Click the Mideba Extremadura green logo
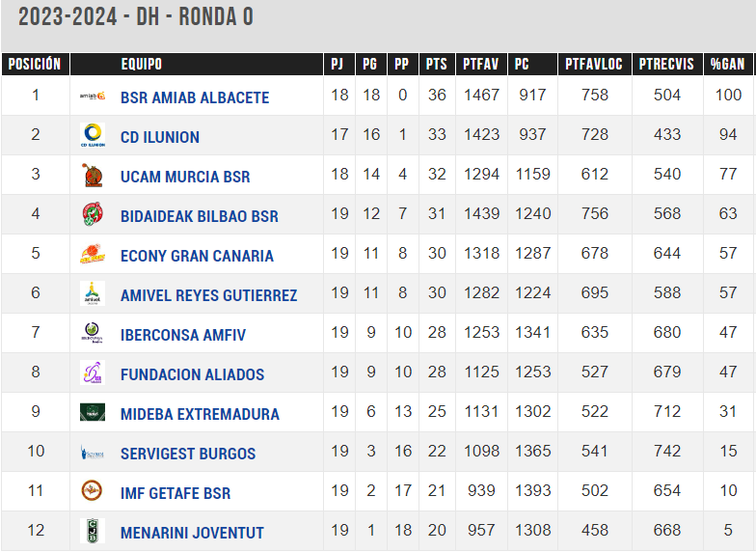This screenshot has height=552, width=756. click(x=93, y=413)
